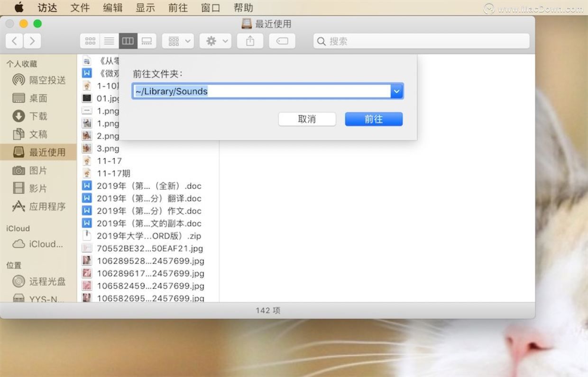This screenshot has height=377, width=588.
Task: Select 2019年（第...文的副本.doc file
Action: click(148, 223)
